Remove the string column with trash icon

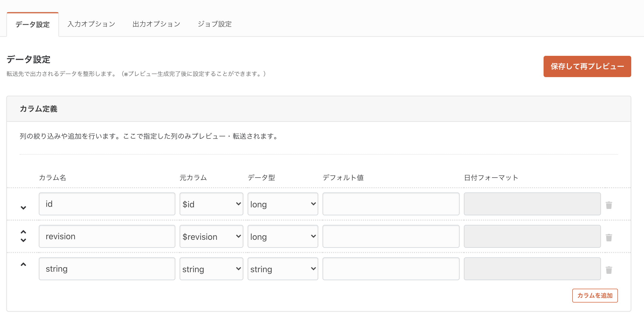tap(609, 270)
